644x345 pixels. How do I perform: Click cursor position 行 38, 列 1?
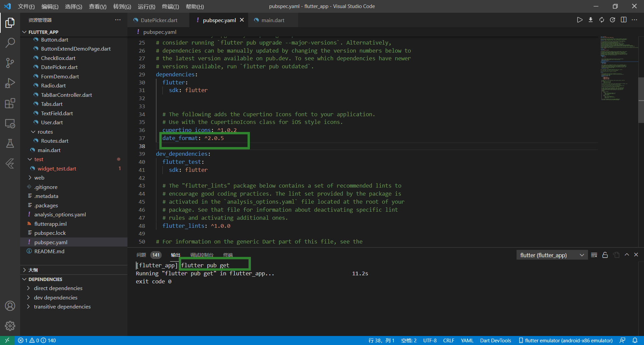pos(381,340)
